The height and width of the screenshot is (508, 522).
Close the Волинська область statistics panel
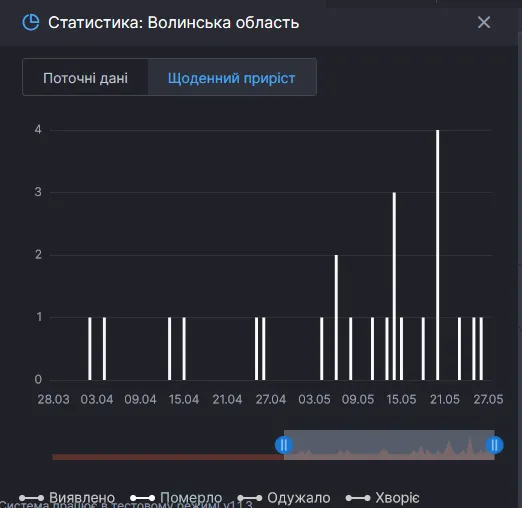tap(484, 23)
